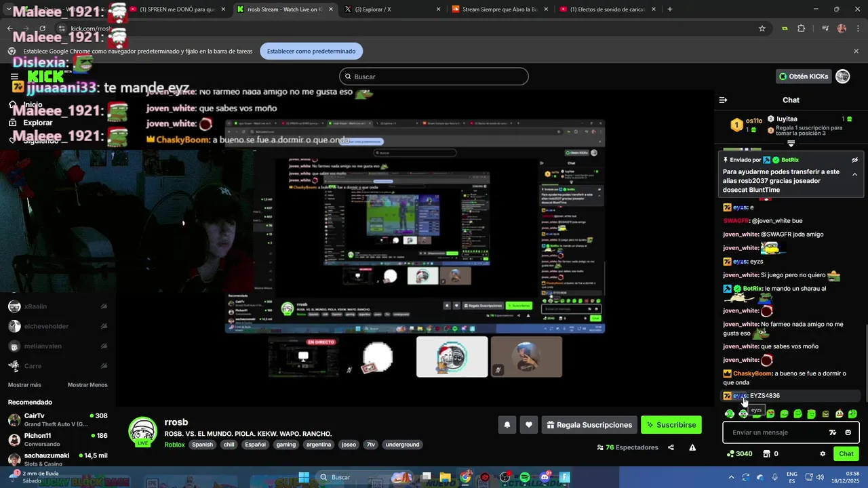The image size is (868, 488).
Task: Open the Roblox category link
Action: [x=174, y=445]
